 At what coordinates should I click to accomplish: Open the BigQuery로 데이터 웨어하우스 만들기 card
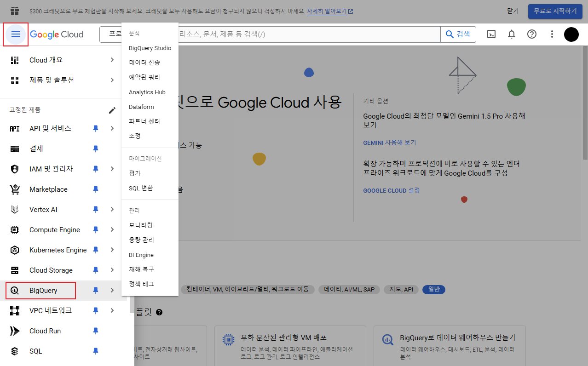(x=450, y=346)
